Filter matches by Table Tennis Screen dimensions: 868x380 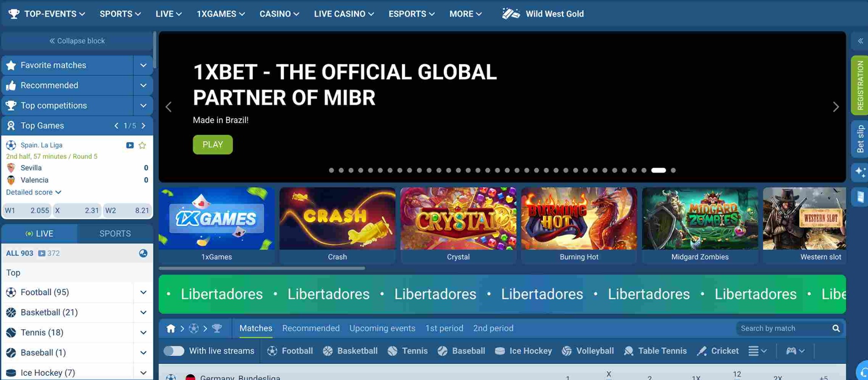point(655,351)
